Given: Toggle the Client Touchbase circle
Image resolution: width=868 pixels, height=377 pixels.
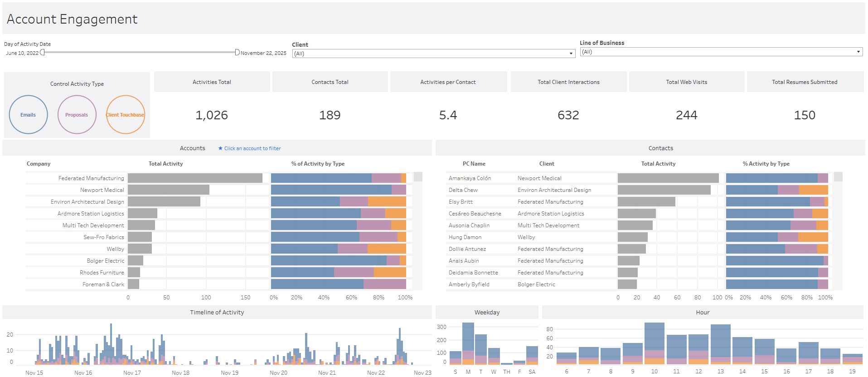Looking at the screenshot, I should click(125, 115).
